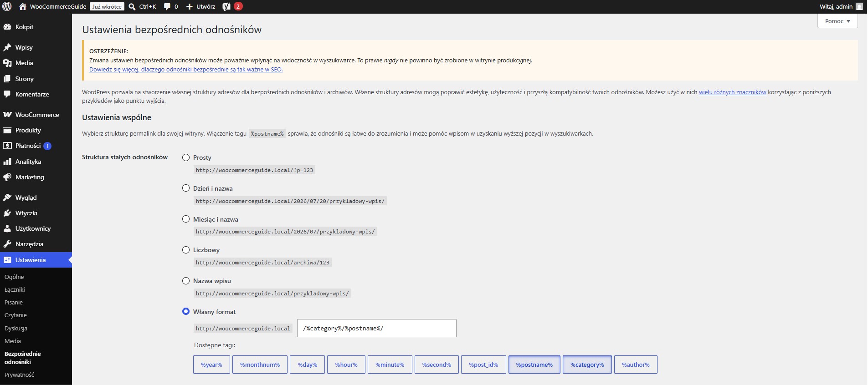Toggle the %postname% tag button
Viewport: 868px width, 385px height.
tap(534, 365)
